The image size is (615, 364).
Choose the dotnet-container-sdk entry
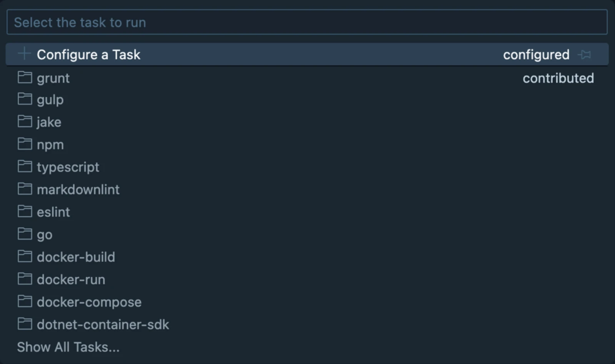pyautogui.click(x=103, y=324)
